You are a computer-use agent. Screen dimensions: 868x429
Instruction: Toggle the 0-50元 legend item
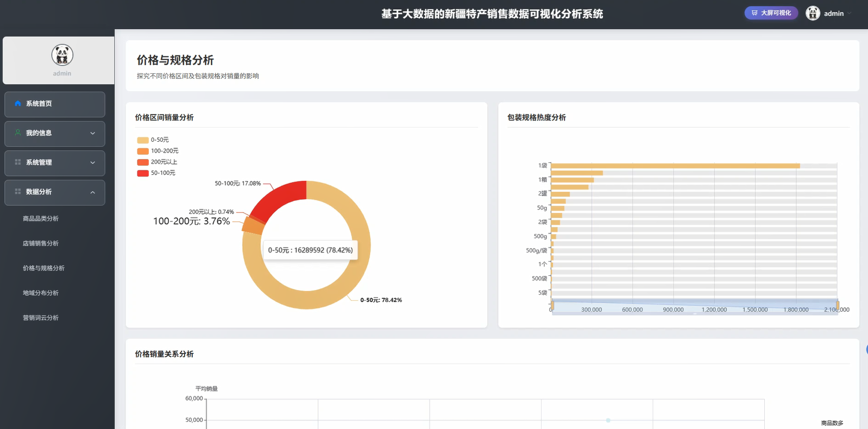[153, 140]
